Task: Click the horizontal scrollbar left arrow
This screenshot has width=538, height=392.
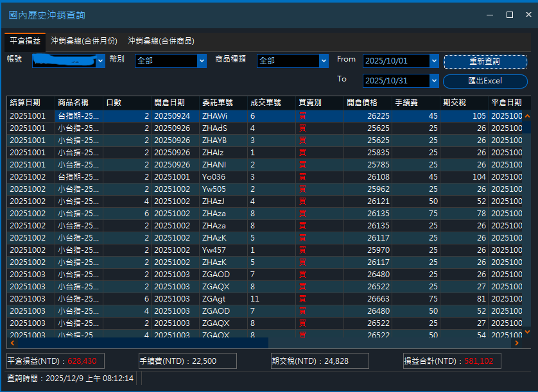Action: 12,343
